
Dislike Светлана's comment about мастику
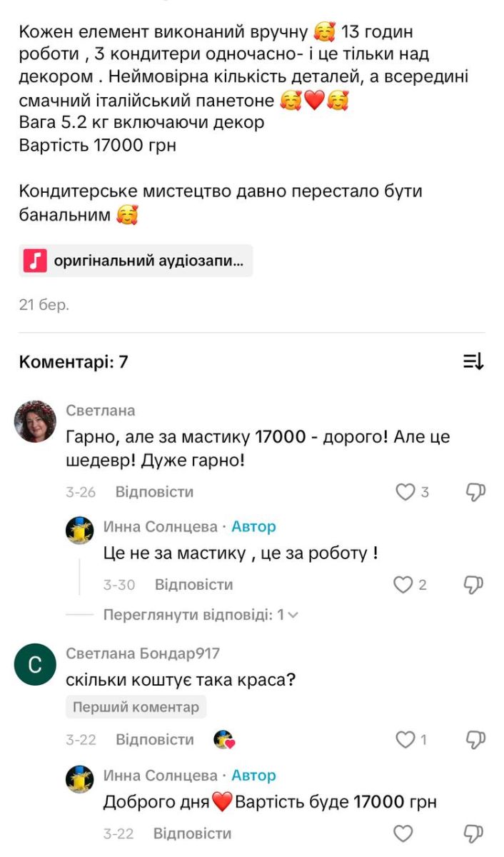click(475, 492)
